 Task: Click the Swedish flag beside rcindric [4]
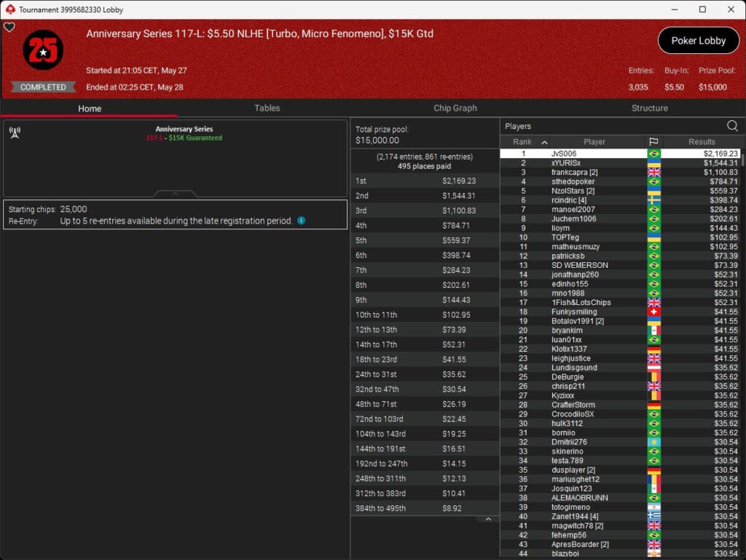coord(653,200)
